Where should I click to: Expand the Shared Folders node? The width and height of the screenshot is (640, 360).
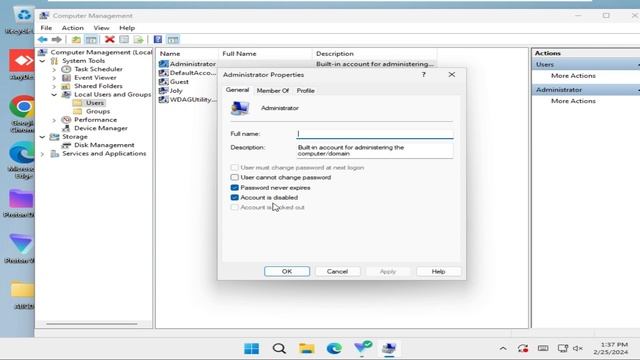(x=54, y=86)
